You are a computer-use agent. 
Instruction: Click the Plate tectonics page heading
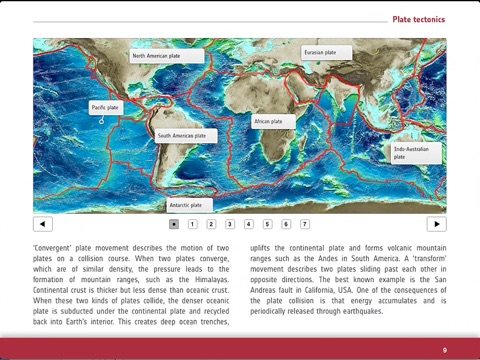tap(419, 19)
